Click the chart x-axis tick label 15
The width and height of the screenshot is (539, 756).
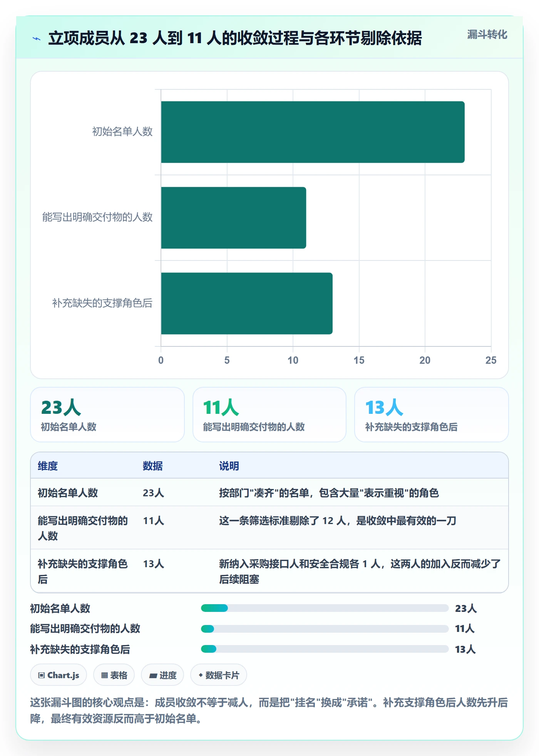(x=359, y=360)
